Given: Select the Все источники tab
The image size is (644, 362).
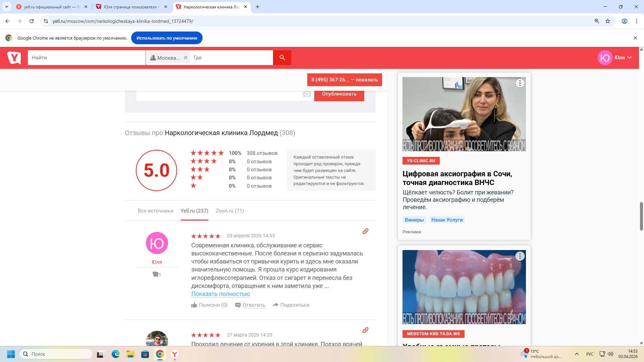Looking at the screenshot, I should coord(155,211).
